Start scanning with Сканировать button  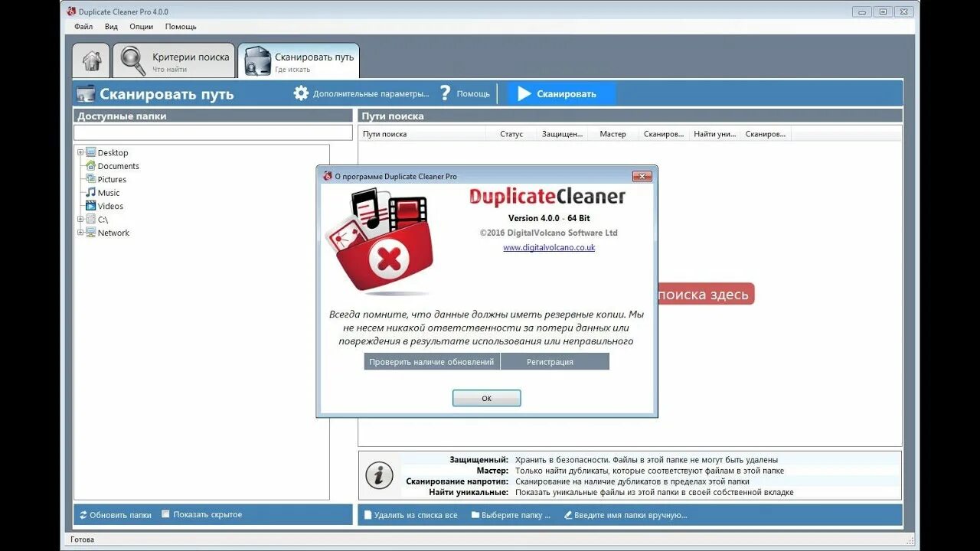click(x=562, y=94)
